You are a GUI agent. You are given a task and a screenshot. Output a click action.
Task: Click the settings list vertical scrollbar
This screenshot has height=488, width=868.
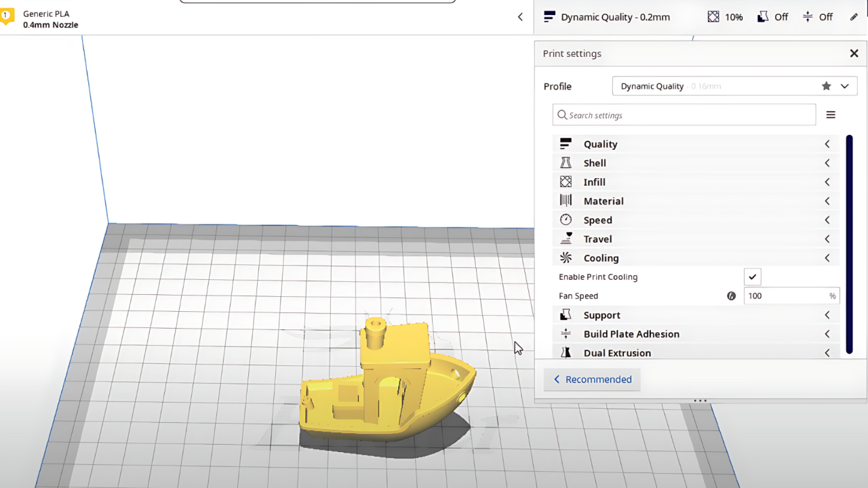point(849,244)
